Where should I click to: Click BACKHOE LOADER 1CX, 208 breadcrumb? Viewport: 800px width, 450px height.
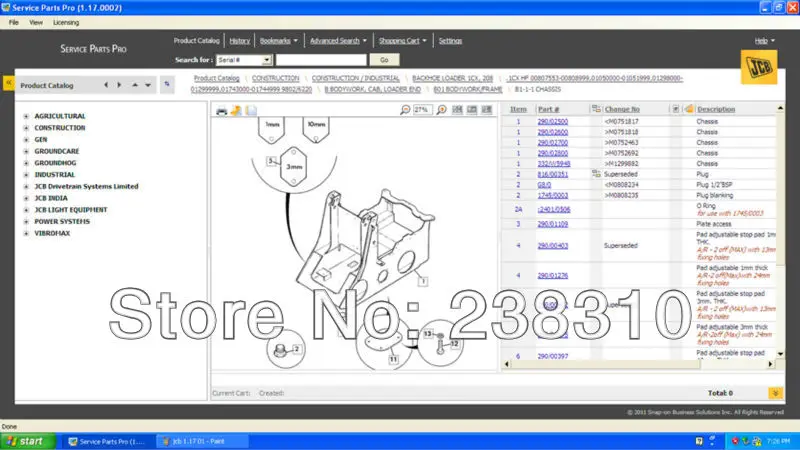453,79
